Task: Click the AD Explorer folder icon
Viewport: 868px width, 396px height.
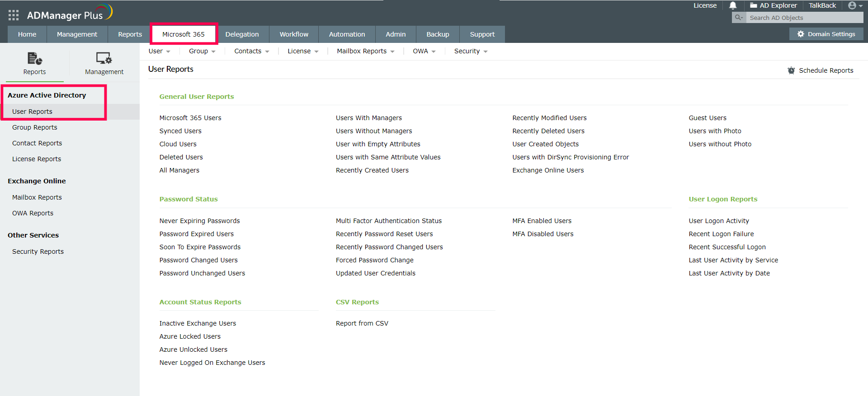Action: coord(754,5)
